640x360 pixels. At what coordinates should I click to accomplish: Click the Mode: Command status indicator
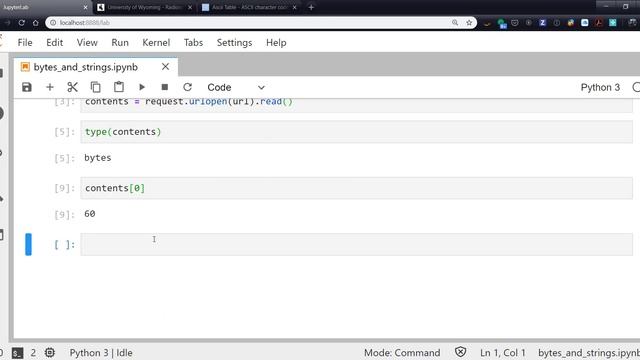pyautogui.click(x=402, y=353)
